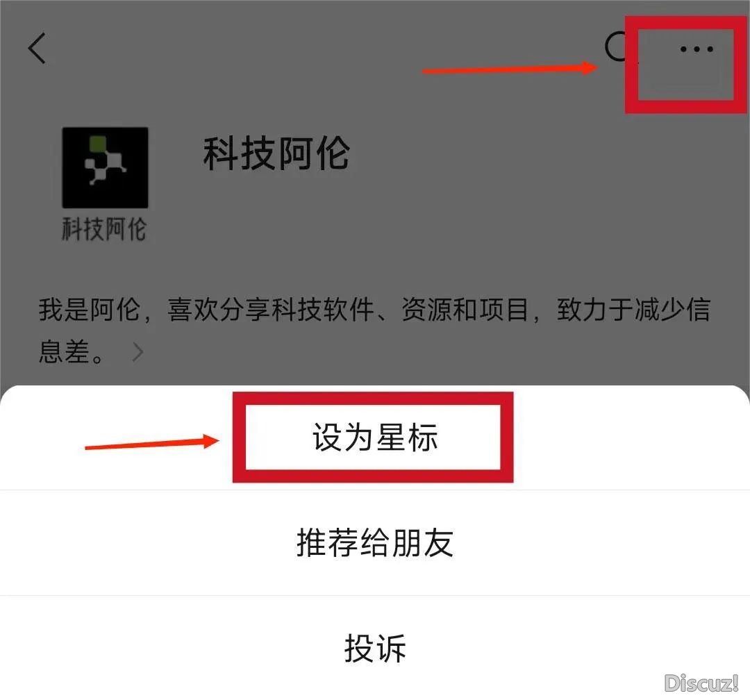Click the red arrow pointing at 设为星标
The width and height of the screenshot is (750, 700).
click(x=152, y=442)
